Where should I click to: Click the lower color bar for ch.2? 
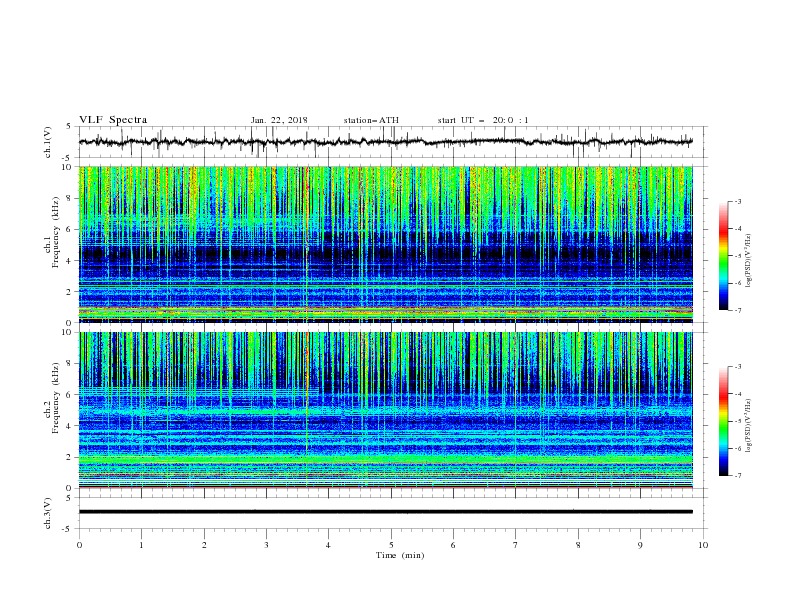[724, 421]
